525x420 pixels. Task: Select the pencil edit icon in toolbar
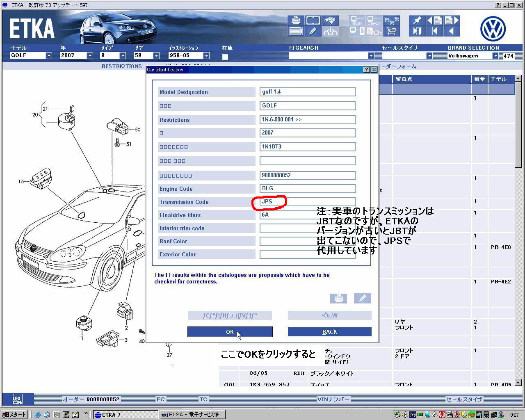[x=313, y=31]
